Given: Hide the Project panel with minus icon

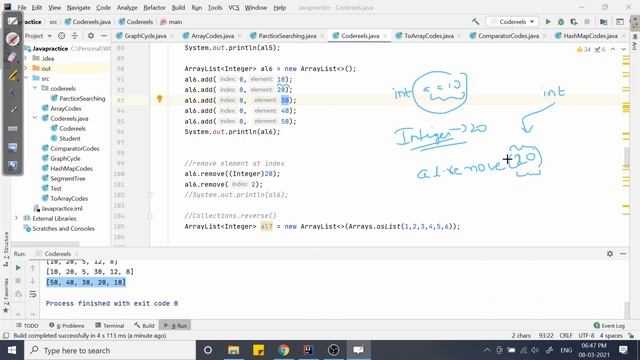Looking at the screenshot, I should (104, 36).
